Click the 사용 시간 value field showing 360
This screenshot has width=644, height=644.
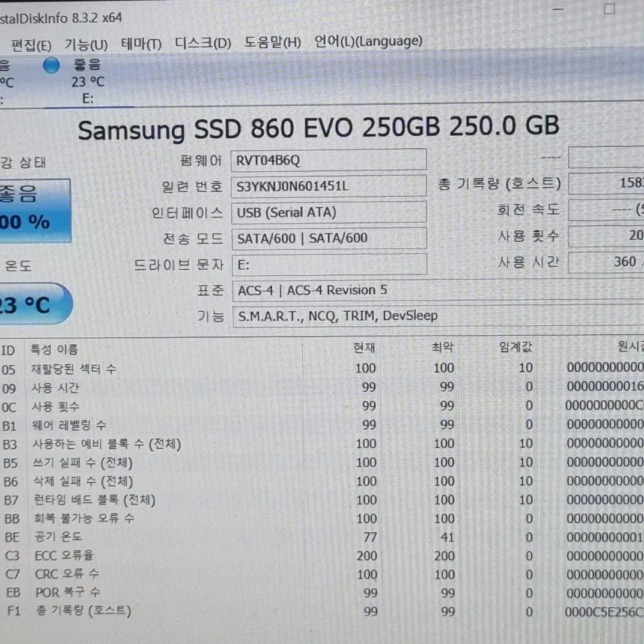pyautogui.click(x=606, y=262)
